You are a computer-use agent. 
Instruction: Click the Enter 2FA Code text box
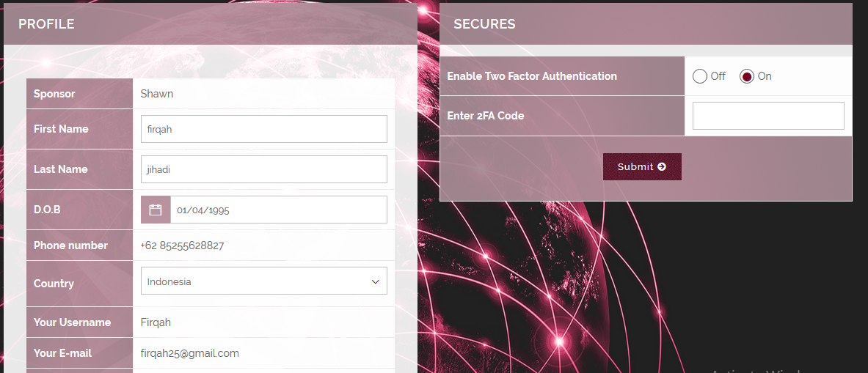tap(768, 116)
